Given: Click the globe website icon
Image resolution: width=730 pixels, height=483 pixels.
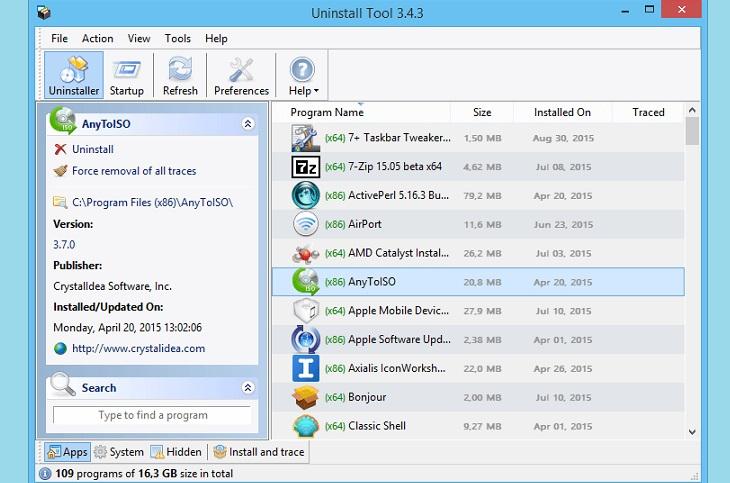Looking at the screenshot, I should point(60,348).
